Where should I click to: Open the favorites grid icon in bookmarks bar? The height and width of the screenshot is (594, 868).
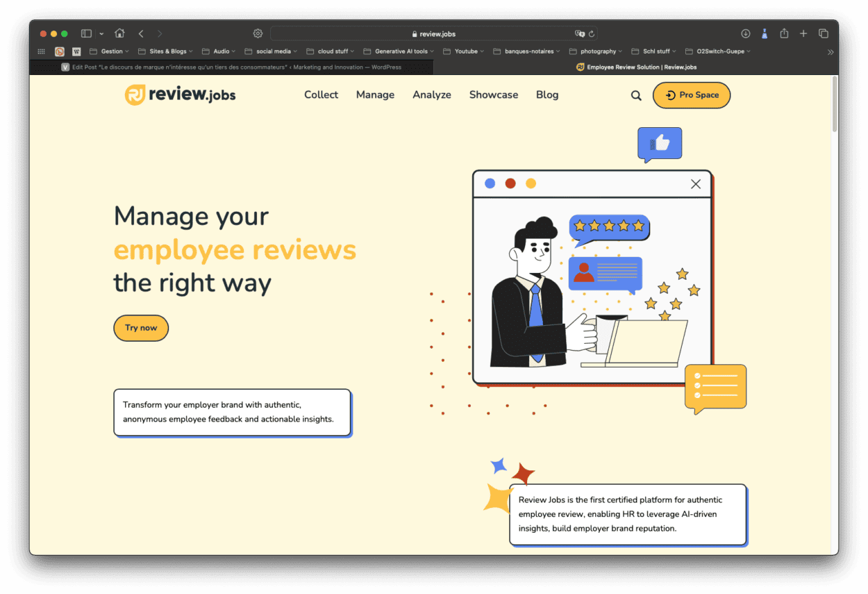(41, 51)
